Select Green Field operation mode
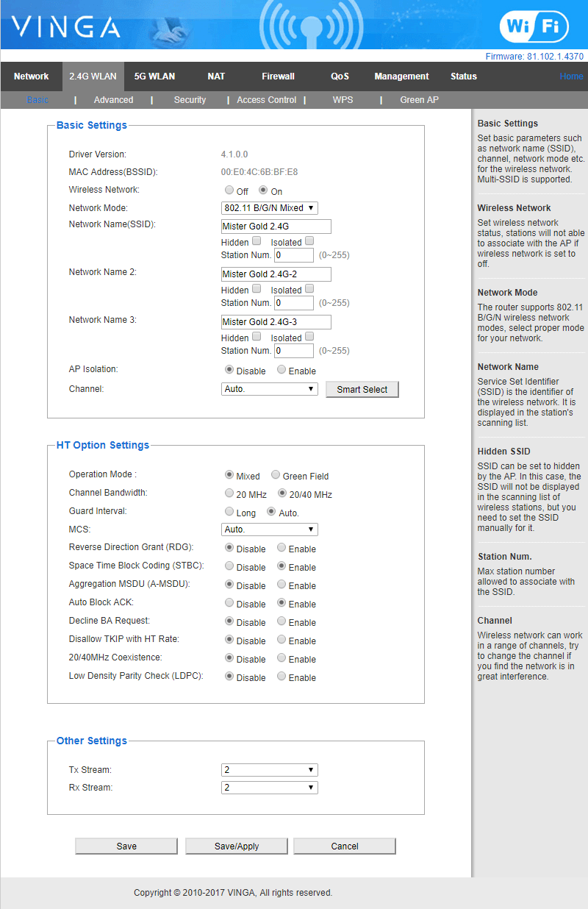 276,475
